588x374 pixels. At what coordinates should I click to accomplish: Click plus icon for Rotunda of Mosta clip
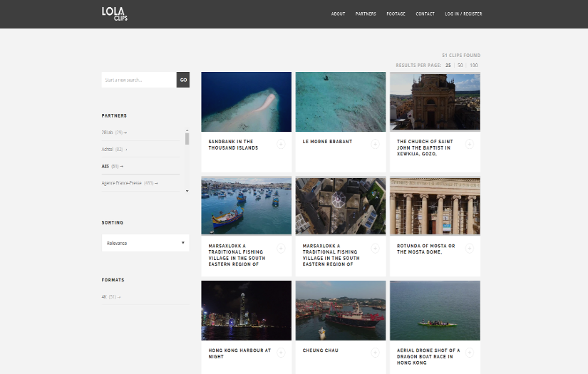pos(469,249)
